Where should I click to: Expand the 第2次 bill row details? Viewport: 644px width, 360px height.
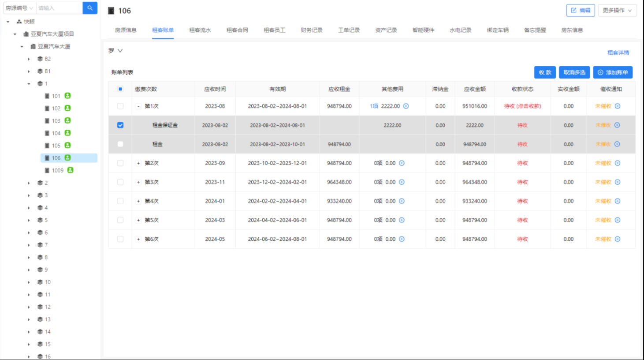[x=138, y=163]
